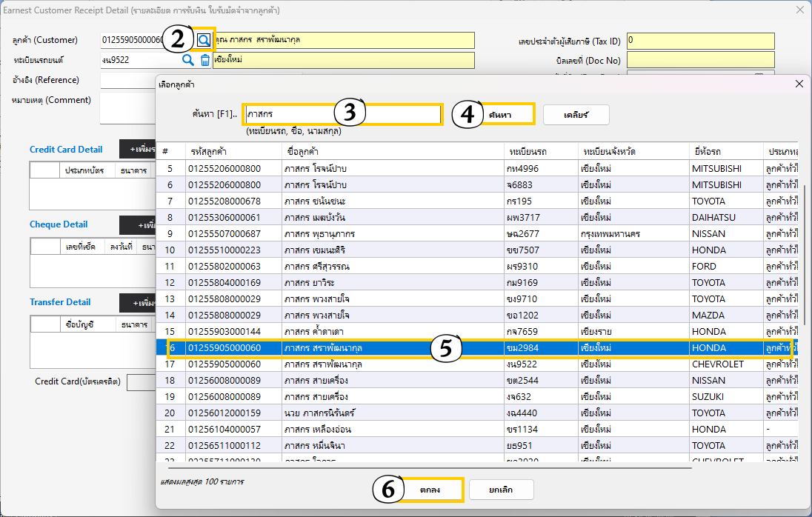
Task: Confirm selection with the ตกลง button
Action: click(x=430, y=490)
